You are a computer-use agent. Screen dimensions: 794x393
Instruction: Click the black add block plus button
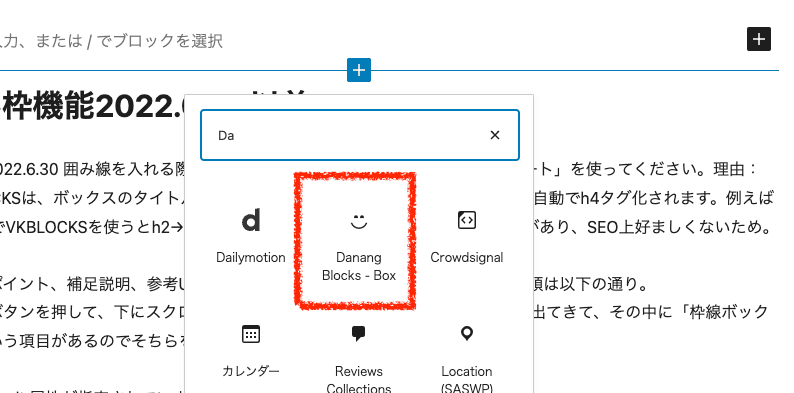click(x=759, y=40)
